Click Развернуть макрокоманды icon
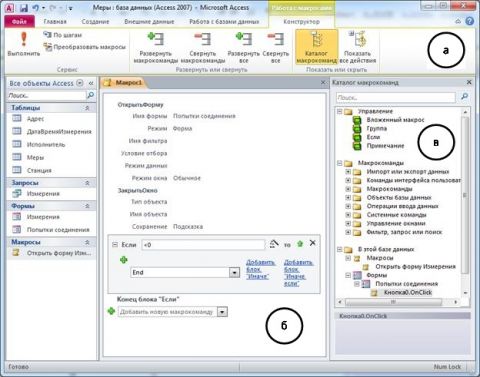Image resolution: width=480 pixels, height=377 pixels. (x=156, y=48)
